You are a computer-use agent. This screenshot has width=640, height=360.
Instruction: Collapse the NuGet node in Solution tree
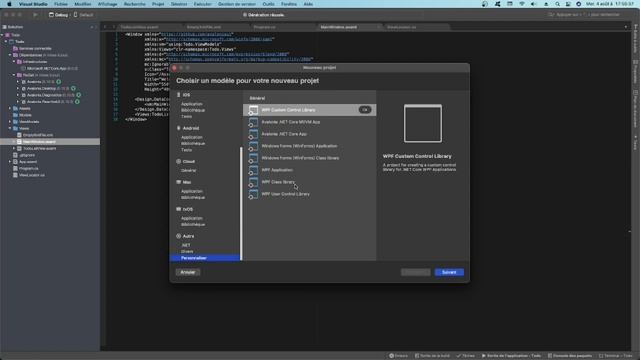(x=14, y=75)
